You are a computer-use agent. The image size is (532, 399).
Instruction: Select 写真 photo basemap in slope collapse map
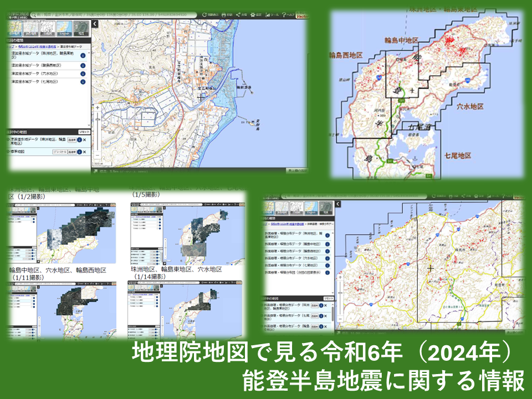coord(326,208)
